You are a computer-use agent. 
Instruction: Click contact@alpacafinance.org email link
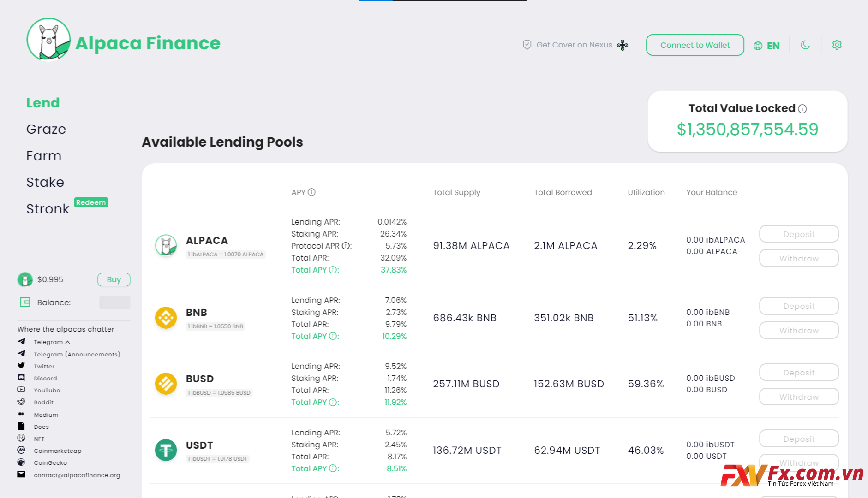tap(77, 475)
